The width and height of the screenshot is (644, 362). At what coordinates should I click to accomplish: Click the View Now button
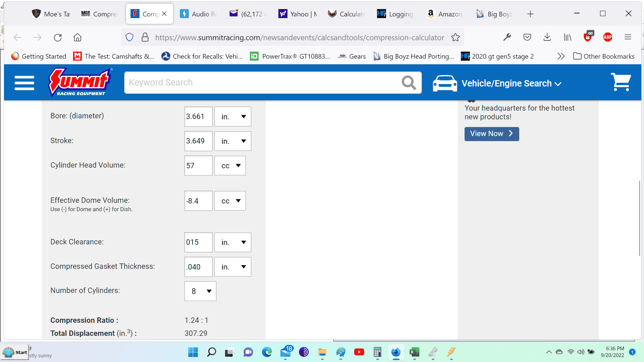pos(492,134)
